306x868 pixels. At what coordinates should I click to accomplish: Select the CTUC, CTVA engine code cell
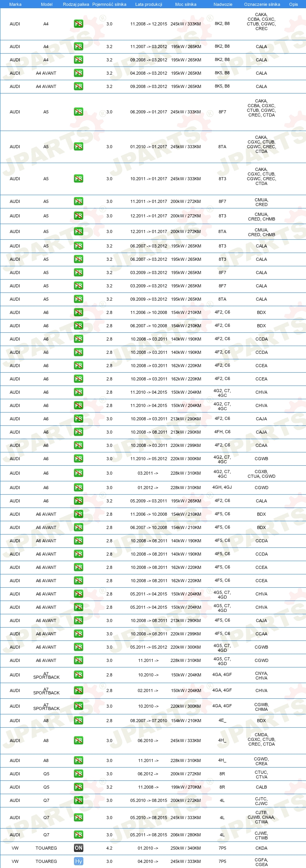coord(261,774)
